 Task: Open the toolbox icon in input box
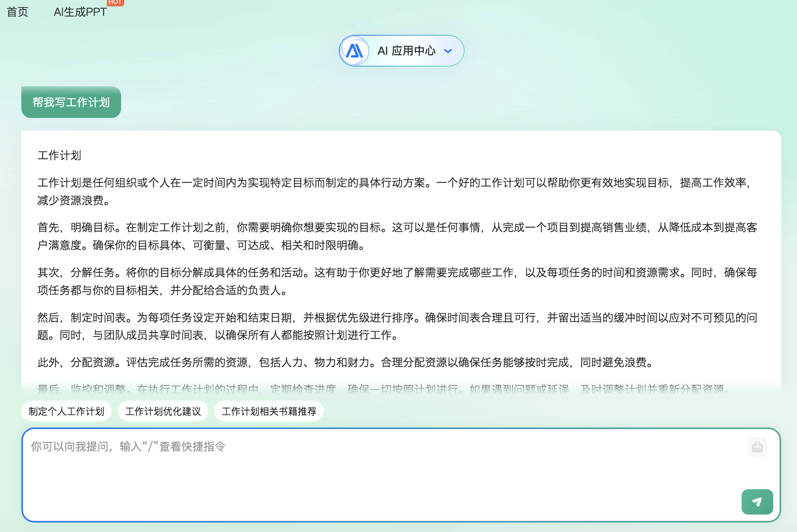click(x=757, y=447)
